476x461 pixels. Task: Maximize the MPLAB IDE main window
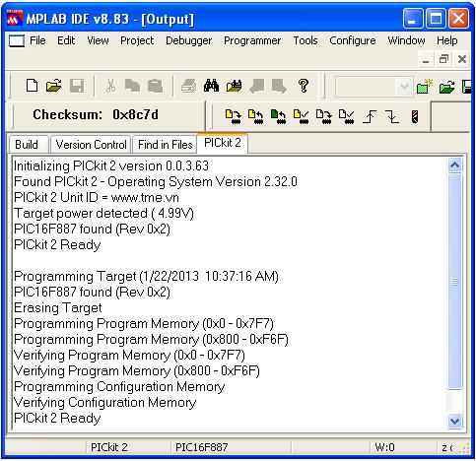click(436, 19)
